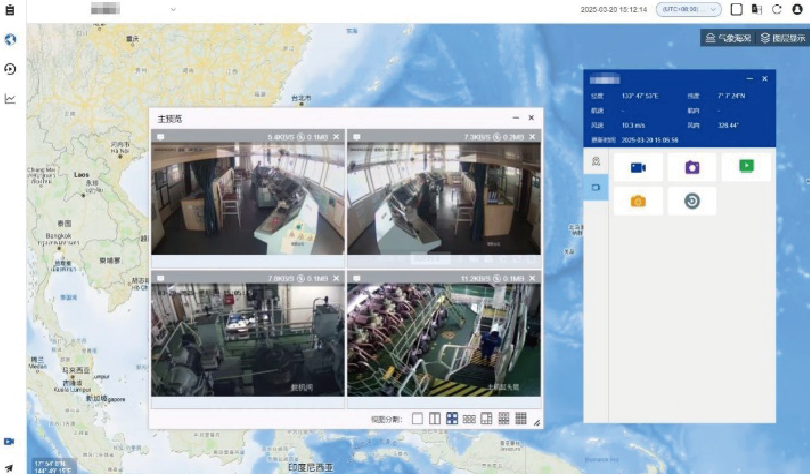
Task: Click the 气象海况 weather button
Action: tap(727, 38)
